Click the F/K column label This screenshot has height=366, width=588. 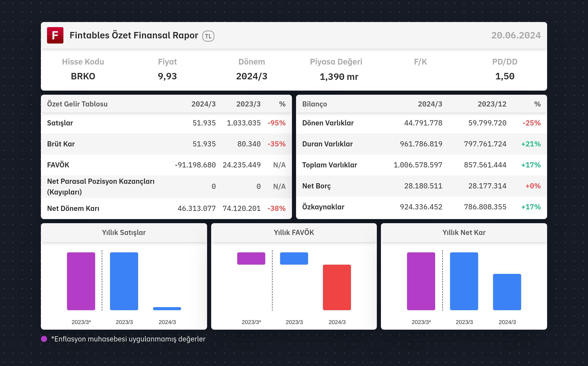point(421,62)
